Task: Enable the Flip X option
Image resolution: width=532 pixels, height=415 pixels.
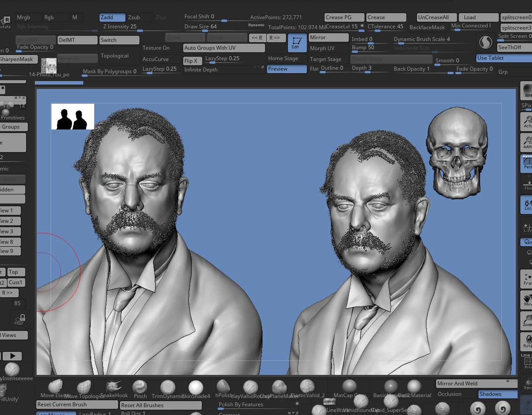Action: (x=192, y=61)
